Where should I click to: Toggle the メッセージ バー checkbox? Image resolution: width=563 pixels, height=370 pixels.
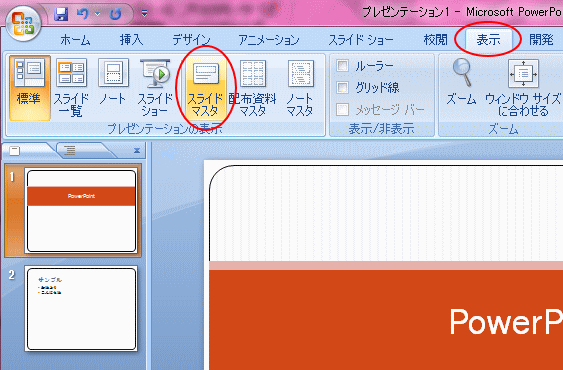343,110
